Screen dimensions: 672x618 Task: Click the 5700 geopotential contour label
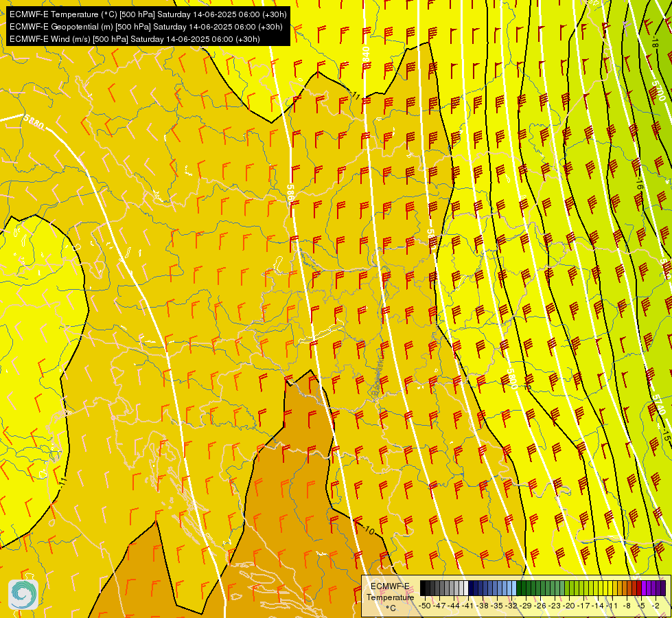(658, 91)
